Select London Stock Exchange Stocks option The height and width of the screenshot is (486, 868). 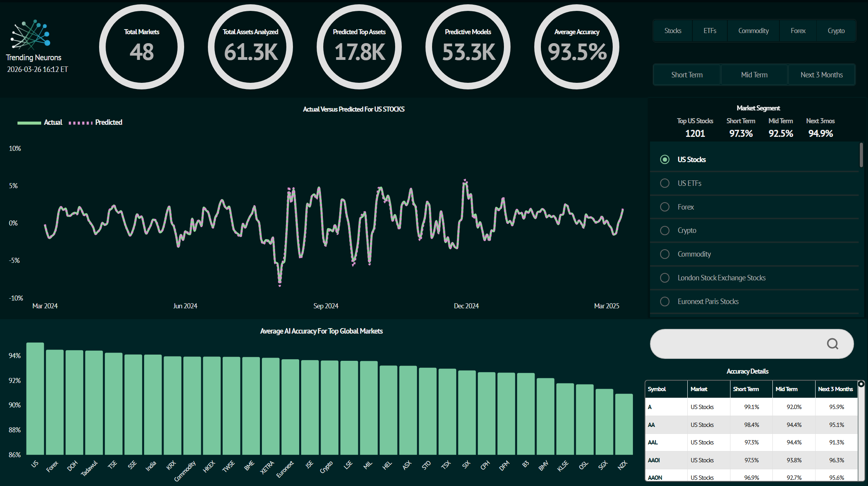click(x=665, y=278)
